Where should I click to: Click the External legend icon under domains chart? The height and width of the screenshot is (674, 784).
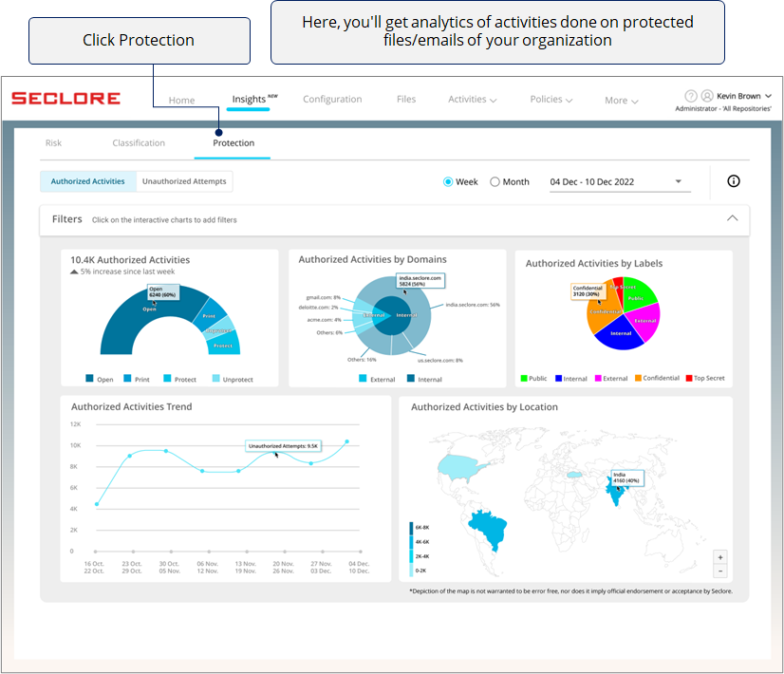tap(363, 379)
